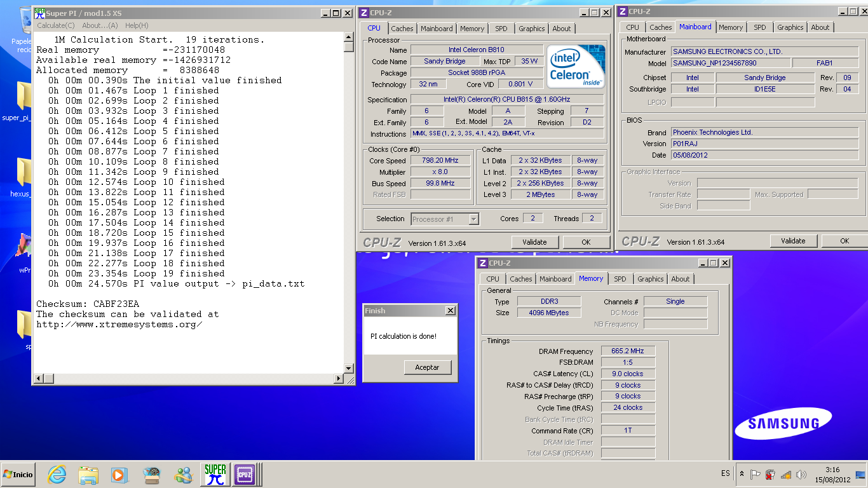Select the Caches tab in the Motherboard CPU-Z window

point(660,27)
